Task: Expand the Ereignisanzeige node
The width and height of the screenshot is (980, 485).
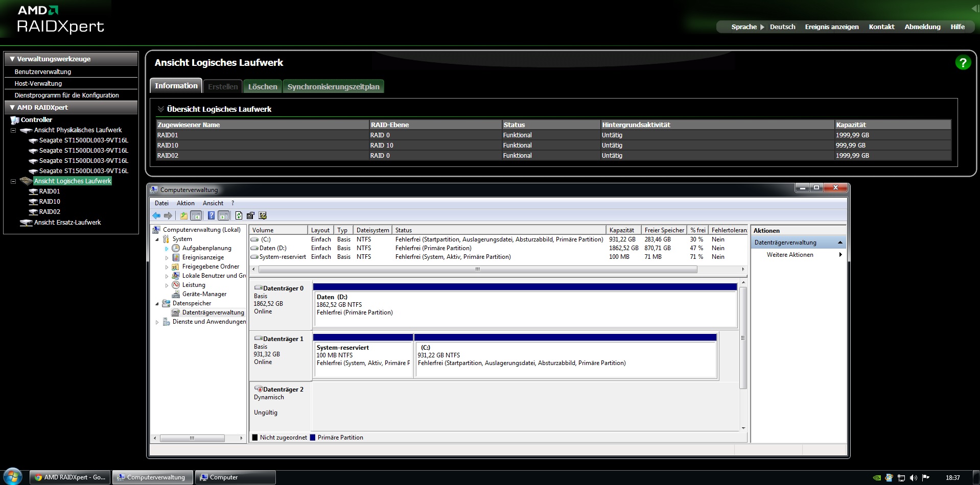Action: [x=167, y=258]
